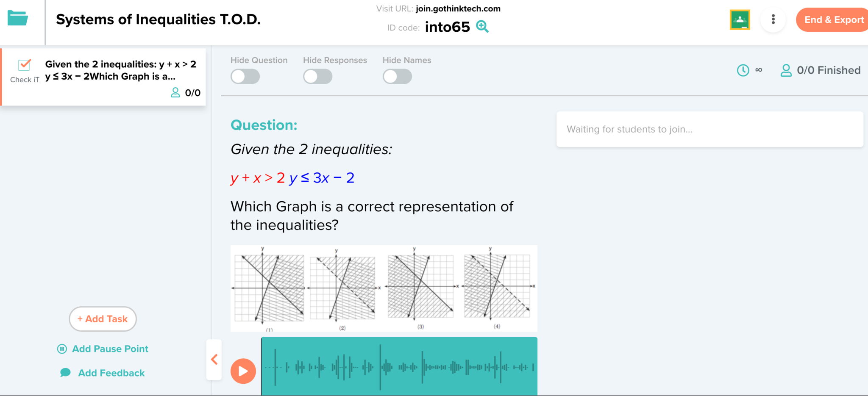This screenshot has height=396, width=868.
Task: Play the question audio recording
Action: [x=243, y=371]
